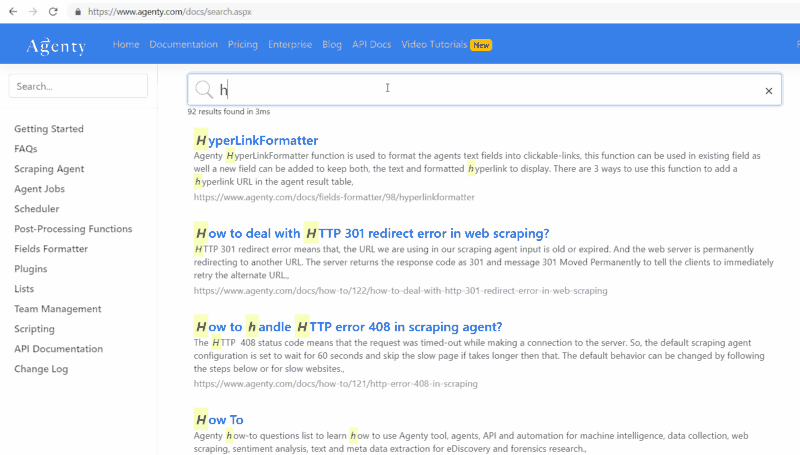Open FAQs sidebar section
800x455 pixels.
(x=26, y=148)
